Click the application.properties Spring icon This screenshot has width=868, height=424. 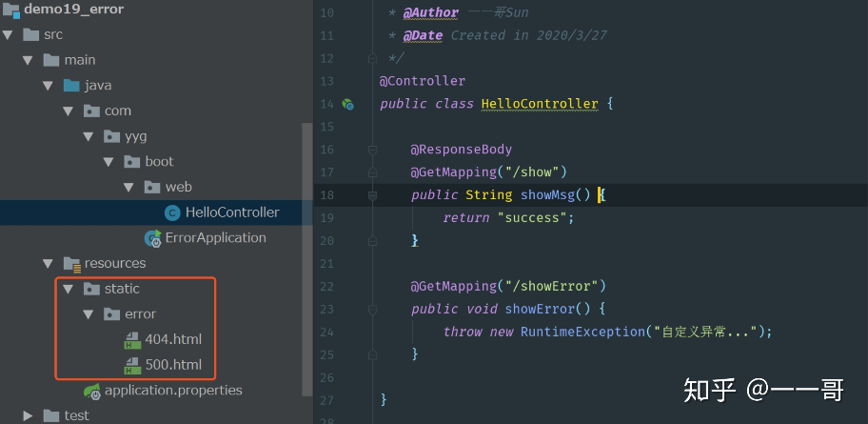[92, 392]
